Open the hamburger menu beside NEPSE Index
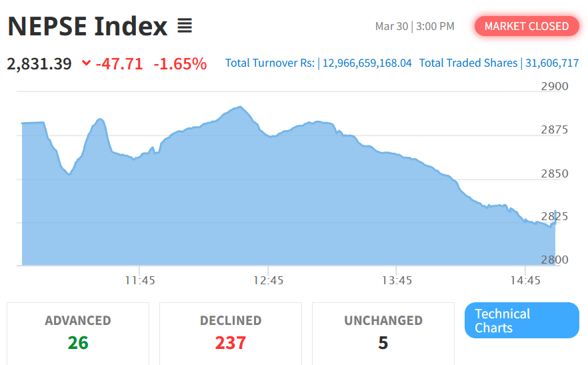The width and height of the screenshot is (588, 365). pyautogui.click(x=185, y=26)
